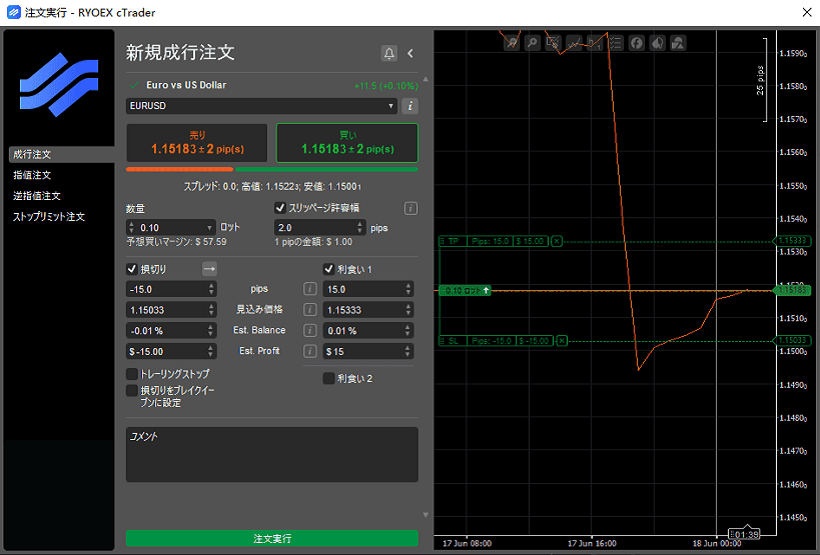Open info icon in the 見込み価格 row
This screenshot has height=555, width=820.
310,310
